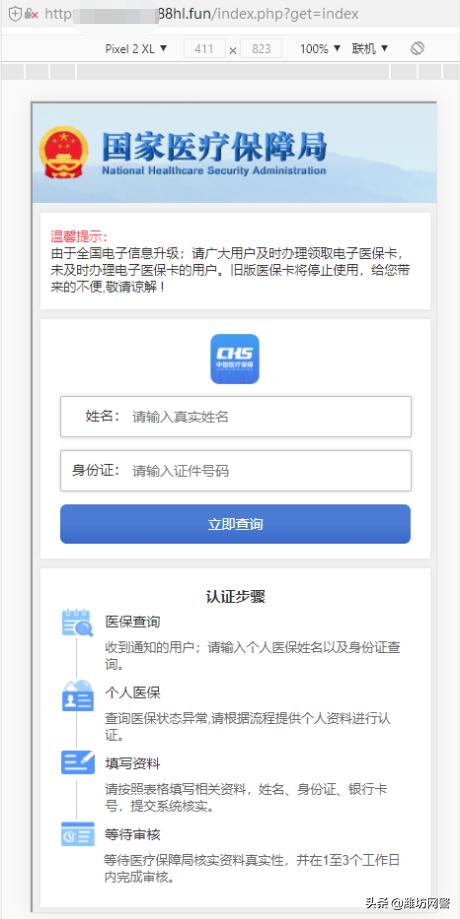Screen dimensions: 460x919
Task: Open the 联机 network throttling dropdown
Action: (370, 49)
